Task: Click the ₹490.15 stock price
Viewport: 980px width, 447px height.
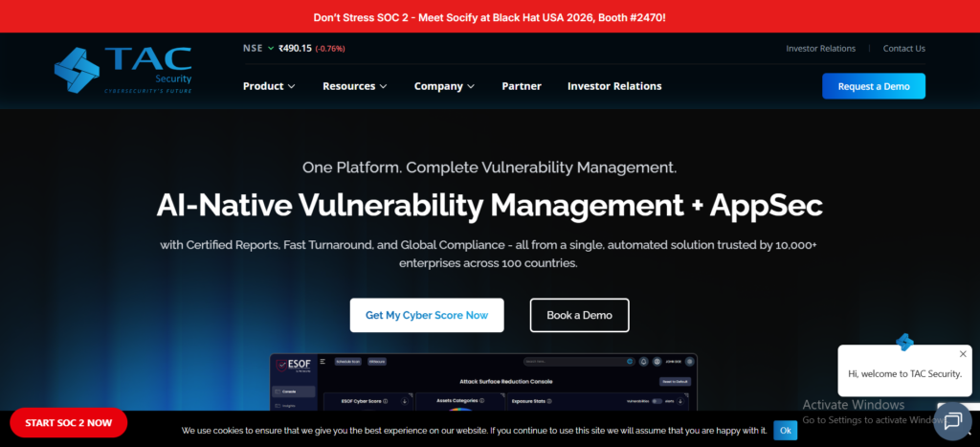Action: point(295,48)
